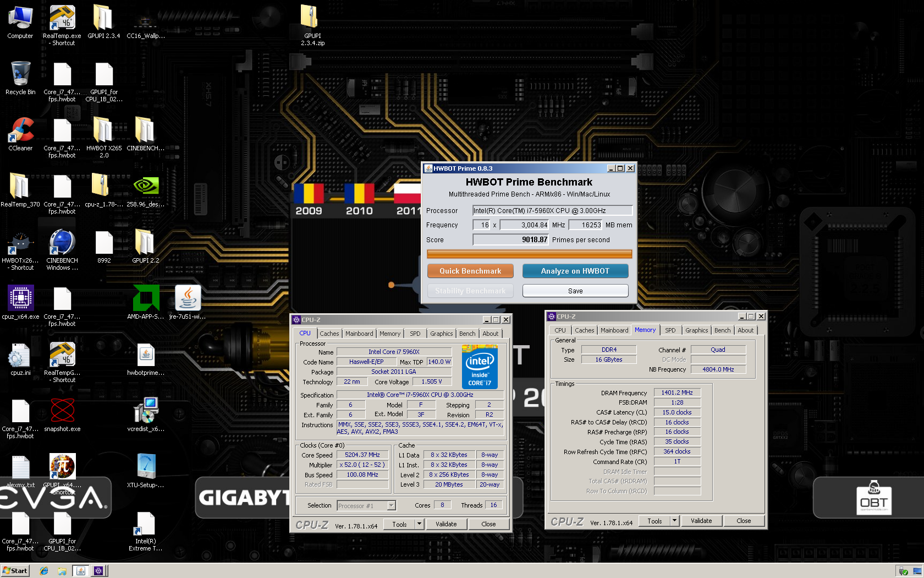Screen dimensions: 924x578
Task: Launch CCleaner from the desktop
Action: pos(20,134)
